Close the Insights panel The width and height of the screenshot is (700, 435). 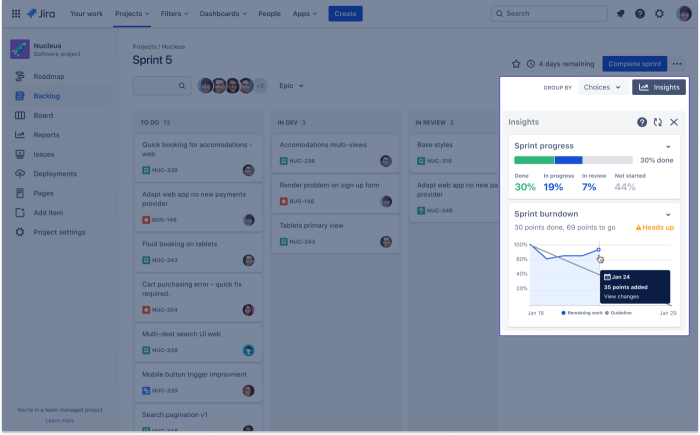tap(674, 122)
